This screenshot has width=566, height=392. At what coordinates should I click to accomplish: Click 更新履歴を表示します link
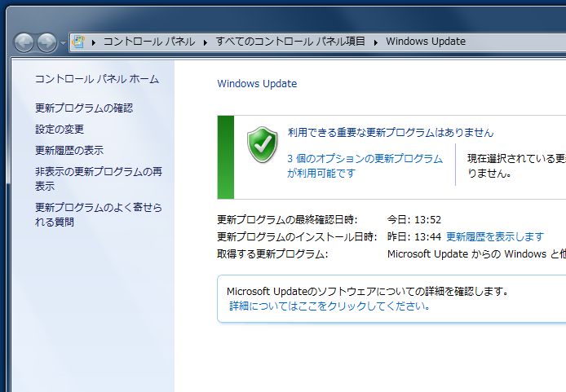pyautogui.click(x=495, y=236)
